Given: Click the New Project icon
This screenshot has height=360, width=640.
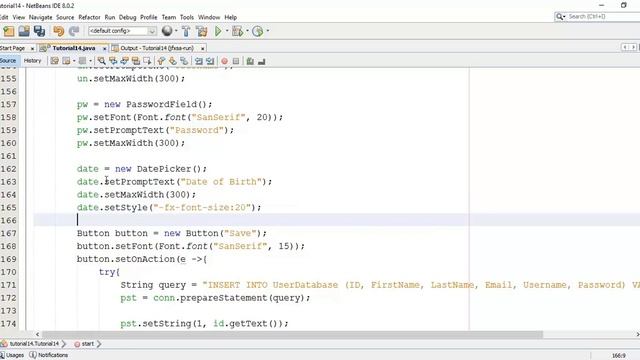Looking at the screenshot, I should click(9, 31).
